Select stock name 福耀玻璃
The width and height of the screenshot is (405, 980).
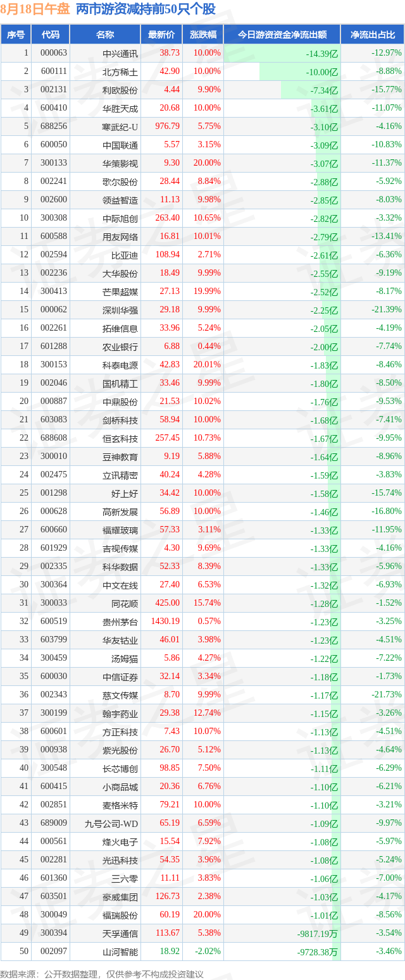pos(120,530)
